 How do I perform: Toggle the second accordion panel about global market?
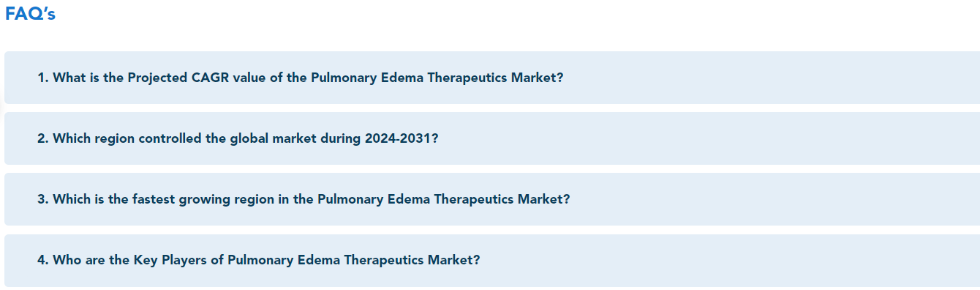tap(491, 138)
